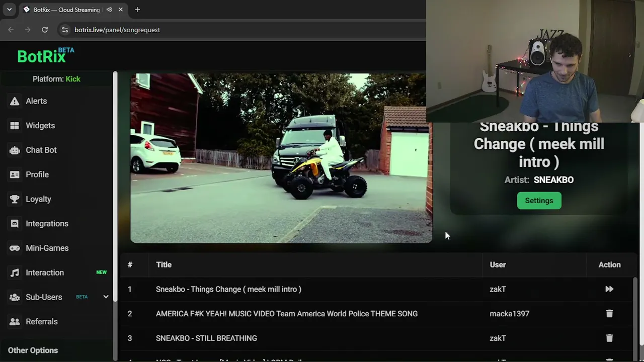The image size is (644, 362).
Task: Open a new browser tab
Action: click(137, 10)
